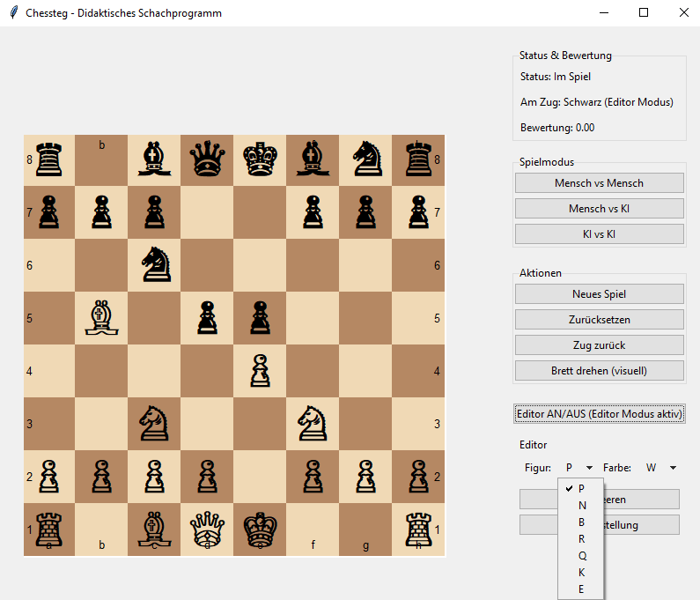Choose N from the piece list

(x=581, y=505)
